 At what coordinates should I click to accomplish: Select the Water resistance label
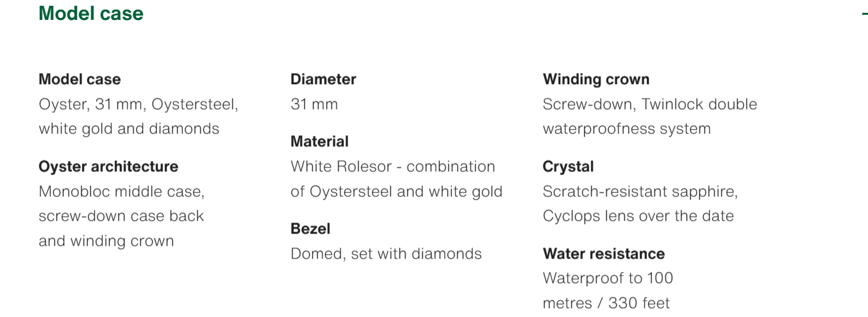click(x=604, y=254)
